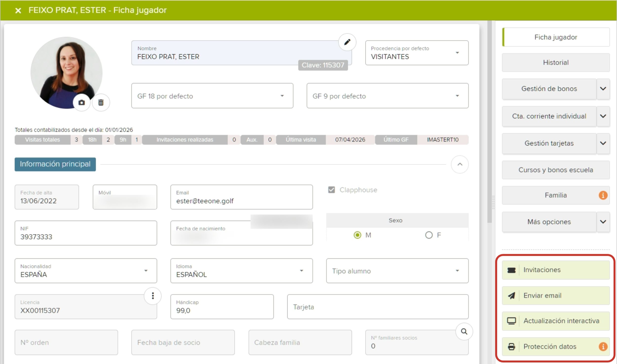This screenshot has height=364, width=617.
Task: Click the Fecha baja de socio field
Action: (x=183, y=343)
